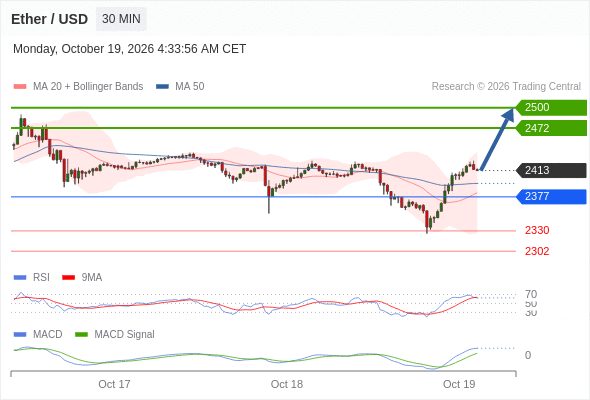This screenshot has height=400, width=590.
Task: Click the 2413 current price tag
Action: 551,170
